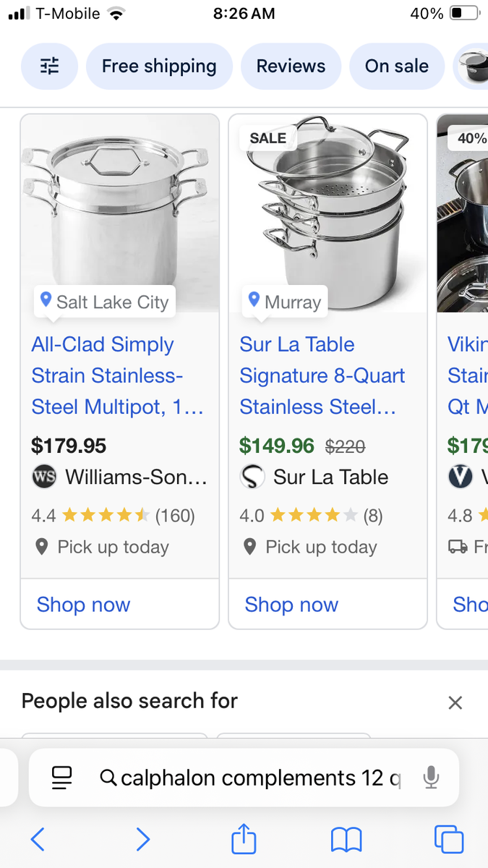Toggle the Reviews filter chip
488x868 pixels.
point(291,67)
